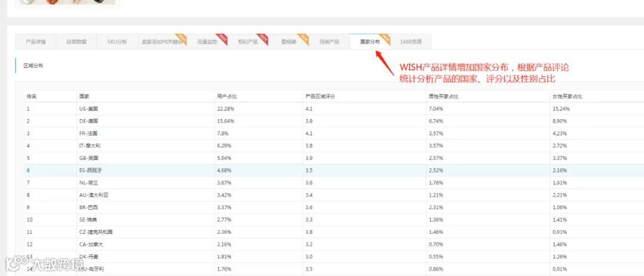Click the 2.72% female buyer value
644x276 pixels.
[560, 146]
